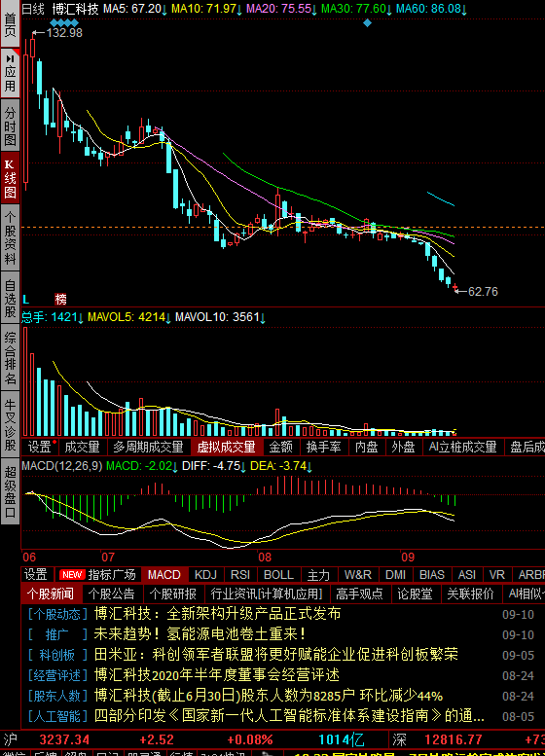The height and width of the screenshot is (756, 545).
Task: Switch volume mode to 虚拟成交量
Action: point(227,447)
